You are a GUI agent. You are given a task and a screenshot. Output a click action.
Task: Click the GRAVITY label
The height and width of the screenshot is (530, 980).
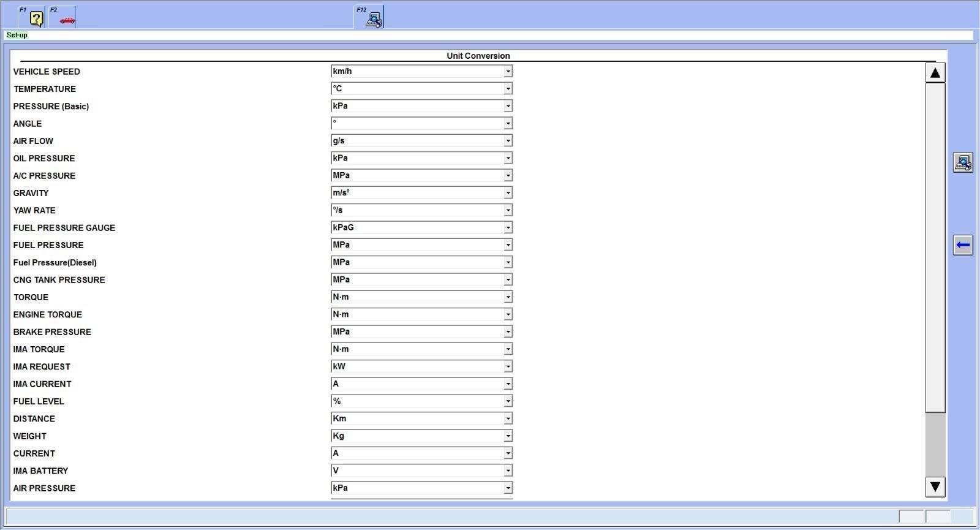point(31,193)
